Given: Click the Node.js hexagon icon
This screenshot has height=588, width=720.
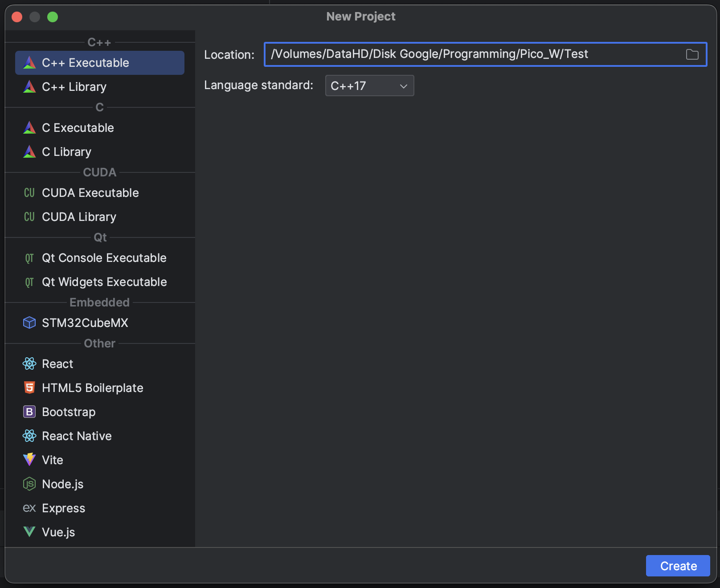Looking at the screenshot, I should click(29, 484).
